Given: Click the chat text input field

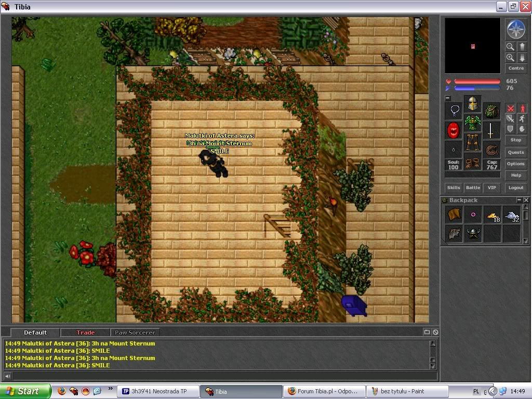Looking at the screenshot, I should click(x=224, y=376).
